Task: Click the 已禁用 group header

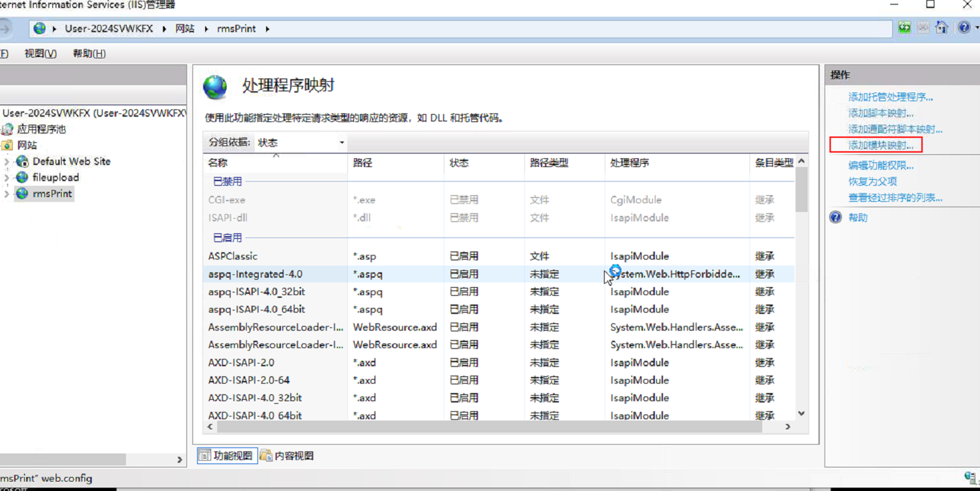Action: [x=227, y=182]
